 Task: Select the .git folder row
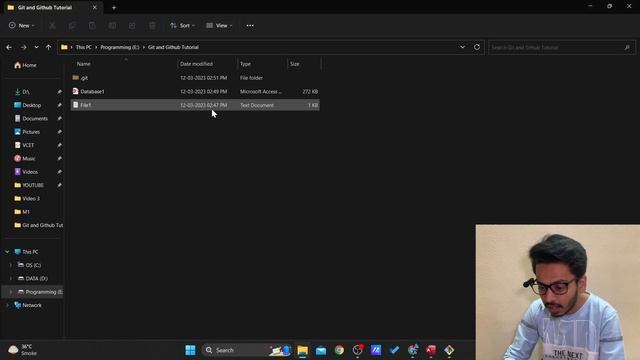point(195,78)
